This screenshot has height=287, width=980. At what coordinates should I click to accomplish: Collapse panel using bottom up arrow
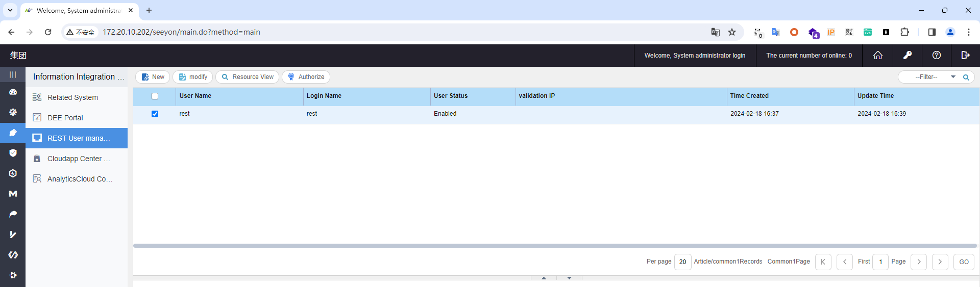click(544, 278)
